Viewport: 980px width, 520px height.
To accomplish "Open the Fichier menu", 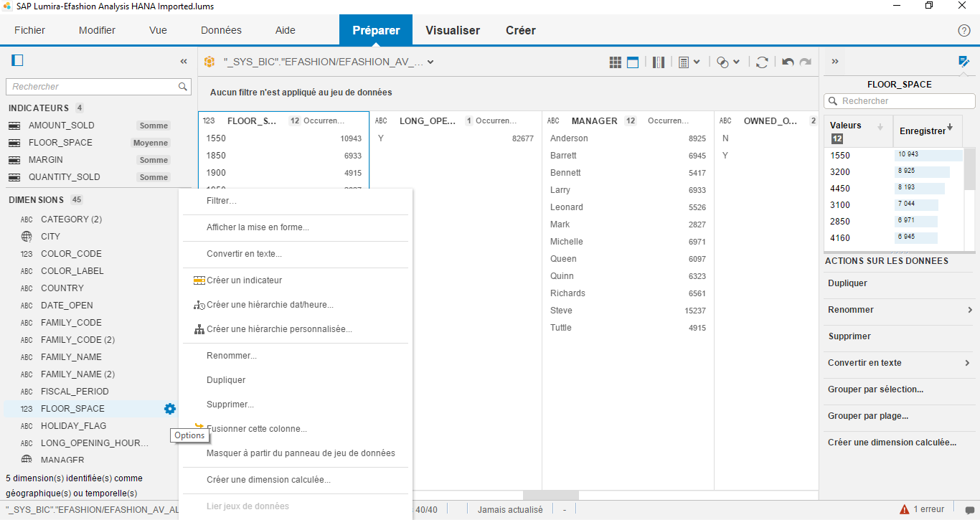I will pyautogui.click(x=29, y=30).
